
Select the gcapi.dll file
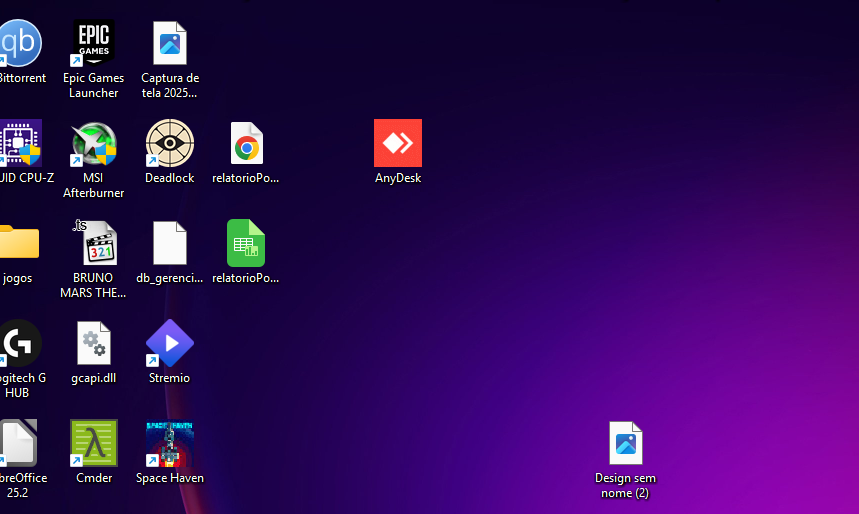click(x=94, y=344)
